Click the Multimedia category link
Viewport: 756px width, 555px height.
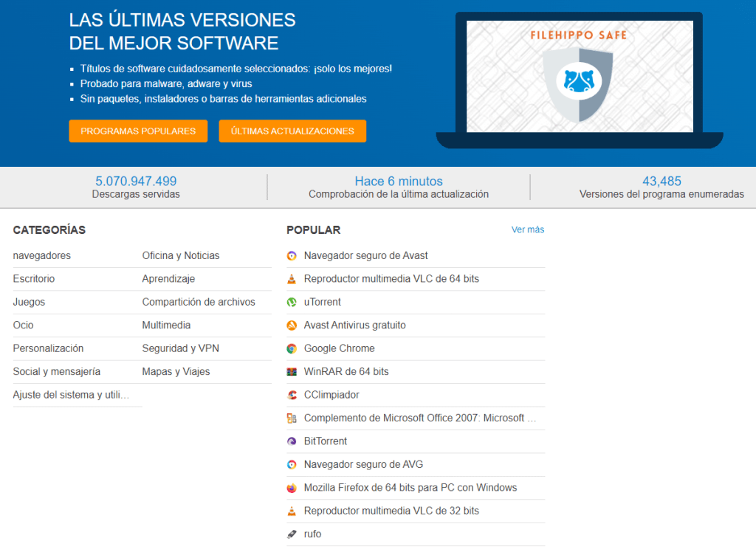164,325
